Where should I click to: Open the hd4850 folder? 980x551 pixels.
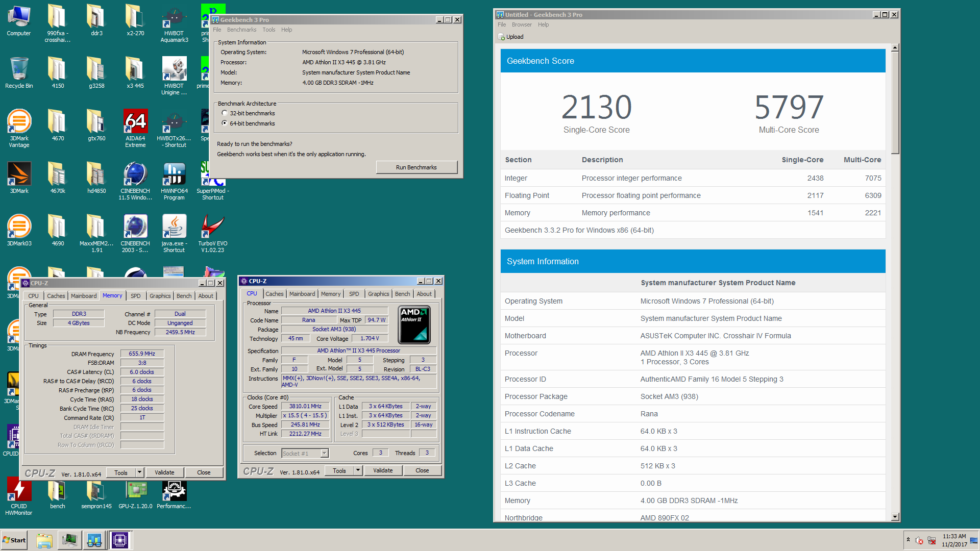[96, 178]
